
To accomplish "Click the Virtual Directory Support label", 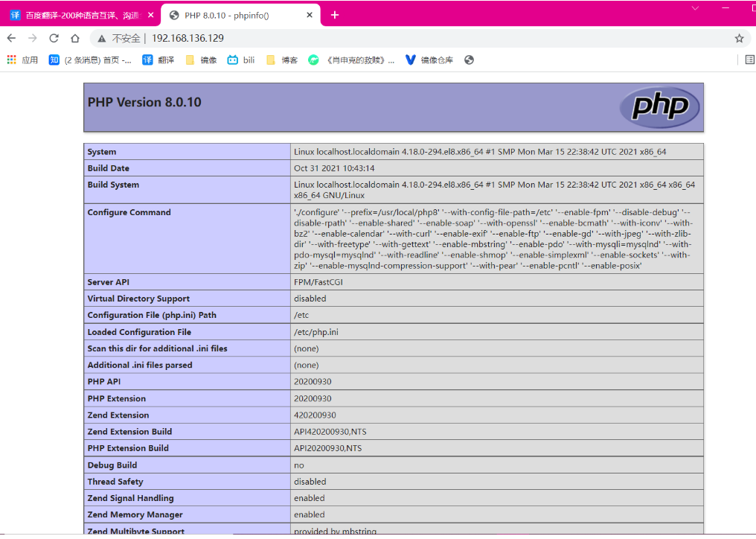I will [x=138, y=299].
